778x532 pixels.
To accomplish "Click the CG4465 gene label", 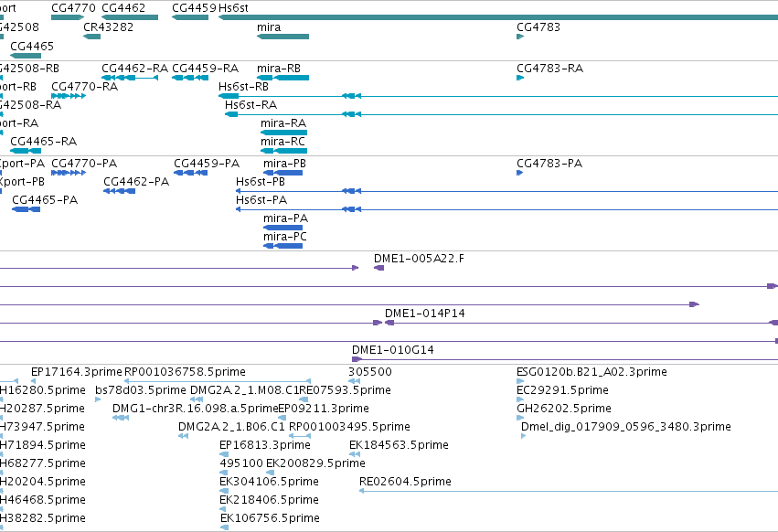I will click(x=32, y=46).
